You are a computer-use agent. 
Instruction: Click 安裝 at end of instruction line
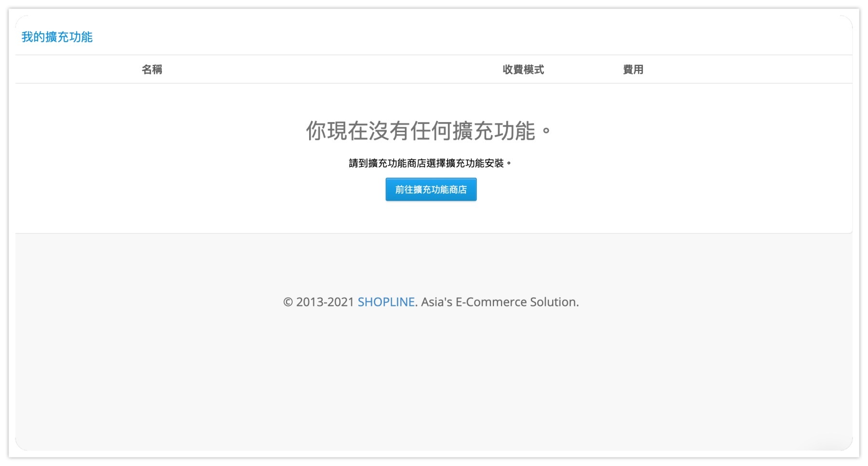pyautogui.click(x=494, y=164)
